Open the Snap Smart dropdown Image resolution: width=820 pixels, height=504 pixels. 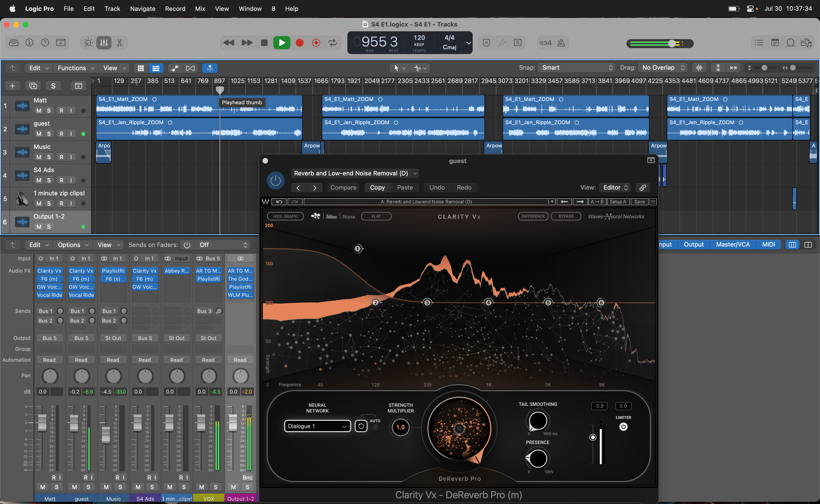coord(577,68)
